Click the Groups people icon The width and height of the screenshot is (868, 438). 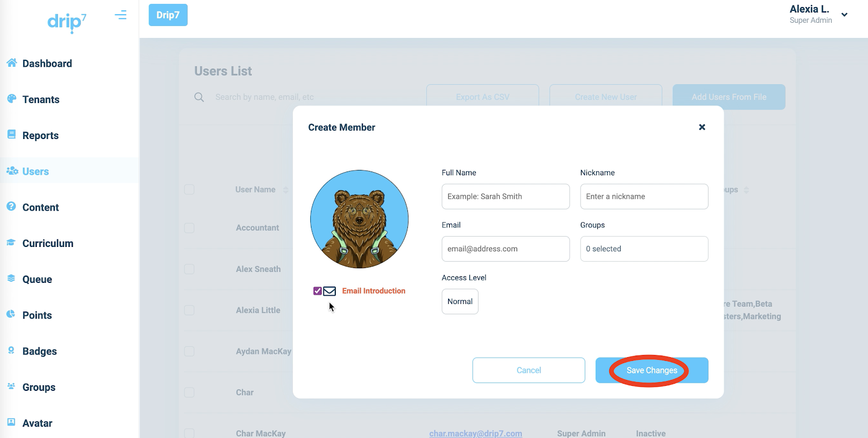click(11, 386)
